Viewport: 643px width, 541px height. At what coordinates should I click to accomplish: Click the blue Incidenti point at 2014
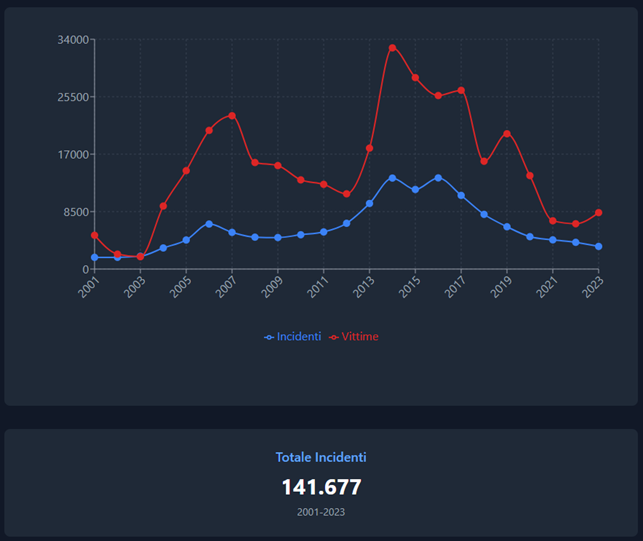pyautogui.click(x=392, y=178)
